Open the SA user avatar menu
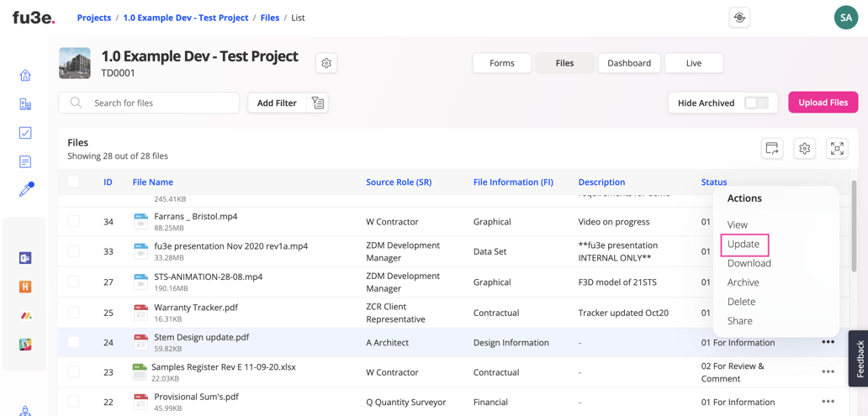The width and height of the screenshot is (868, 416). (845, 18)
